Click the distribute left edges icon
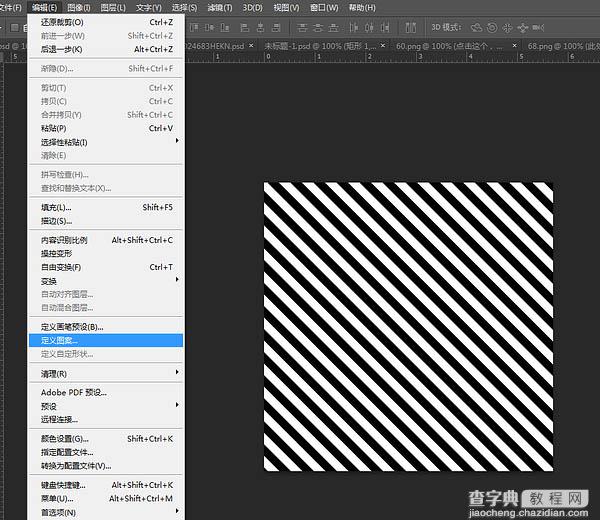Viewport: 600px width, 520px height. coord(354,28)
